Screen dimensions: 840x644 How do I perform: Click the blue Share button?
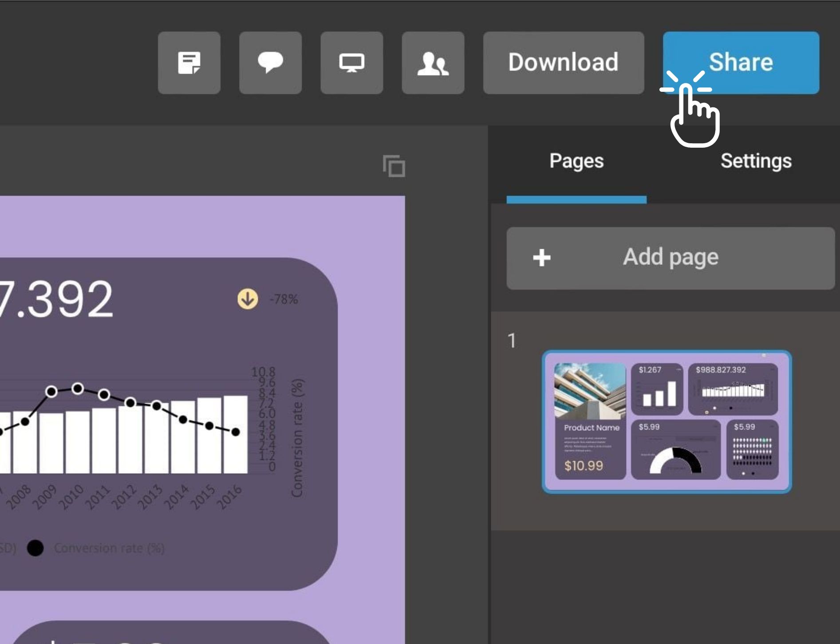(x=741, y=62)
